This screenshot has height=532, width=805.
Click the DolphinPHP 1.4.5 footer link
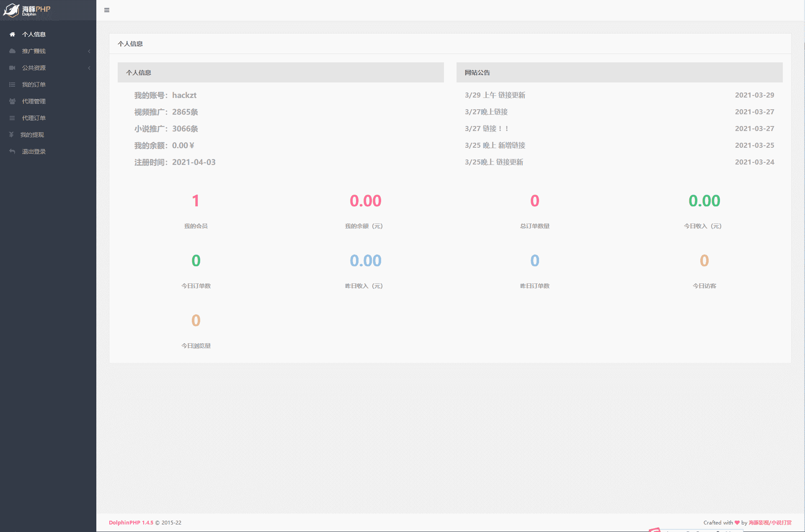coord(131,522)
